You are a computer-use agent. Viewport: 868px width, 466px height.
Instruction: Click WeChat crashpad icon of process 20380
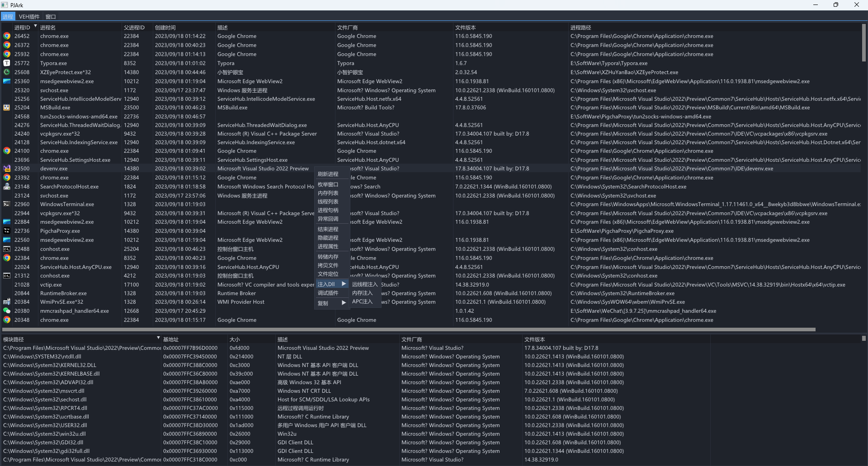(7, 311)
